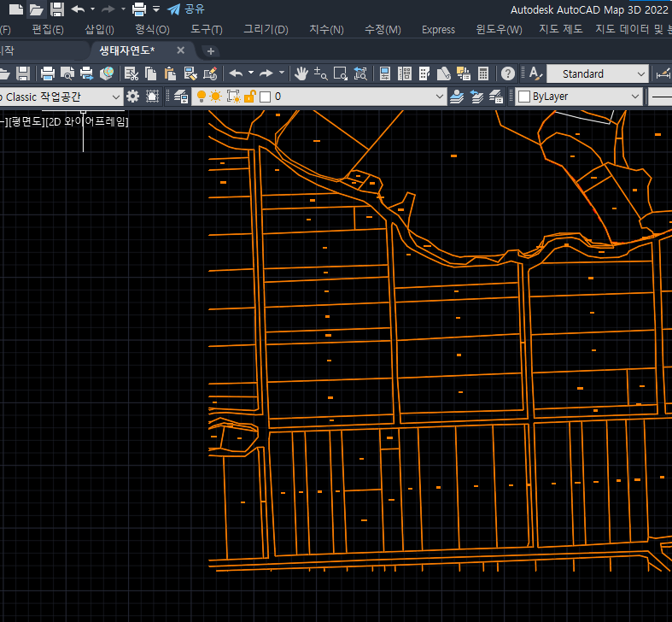
Task: Click the Zoom Window icon
Action: (340, 74)
